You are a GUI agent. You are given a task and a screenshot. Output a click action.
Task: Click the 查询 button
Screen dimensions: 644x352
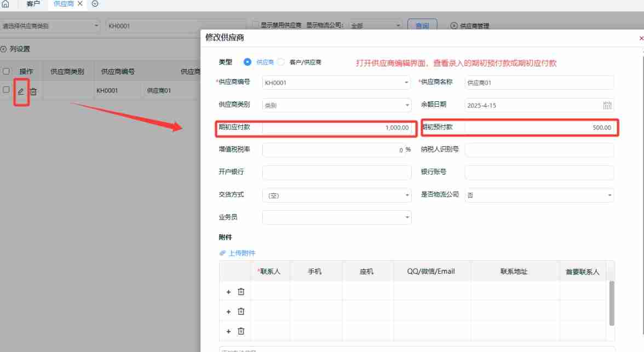click(422, 25)
